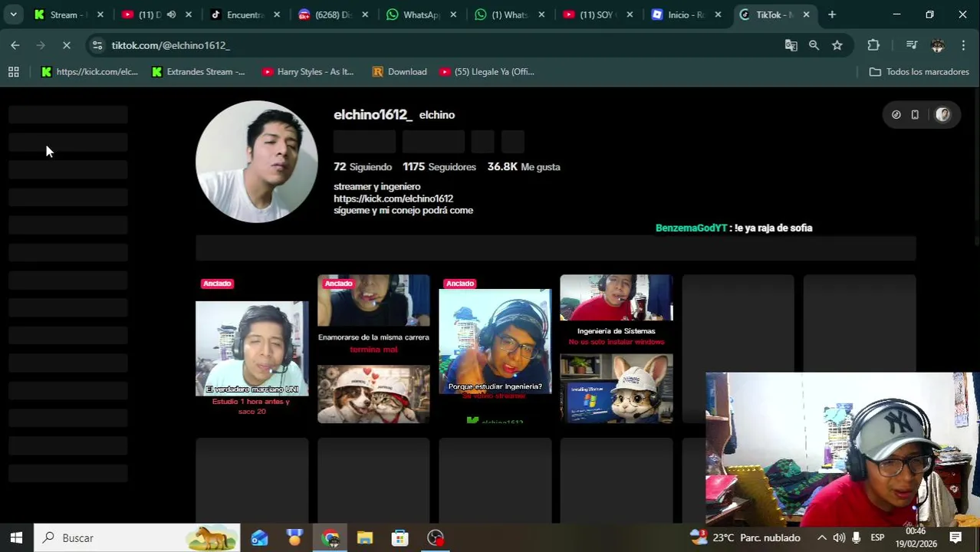Open the zoom magnifier icon

(x=814, y=45)
